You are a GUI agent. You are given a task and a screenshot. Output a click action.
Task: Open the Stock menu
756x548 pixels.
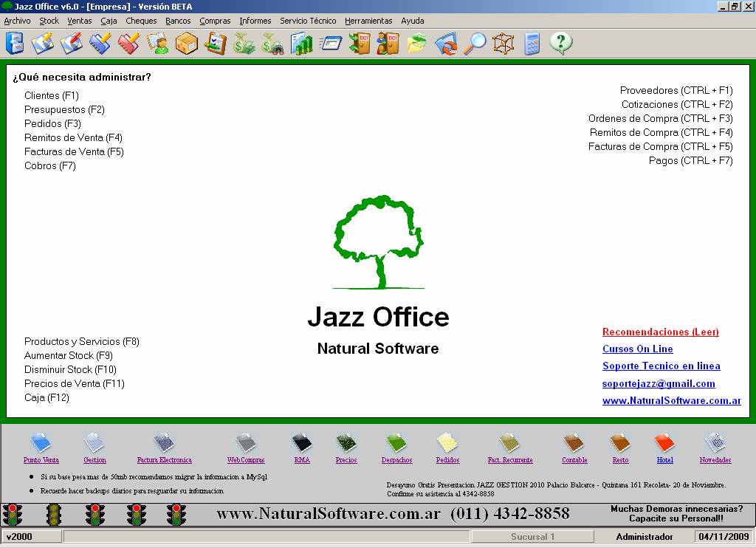[x=49, y=21]
